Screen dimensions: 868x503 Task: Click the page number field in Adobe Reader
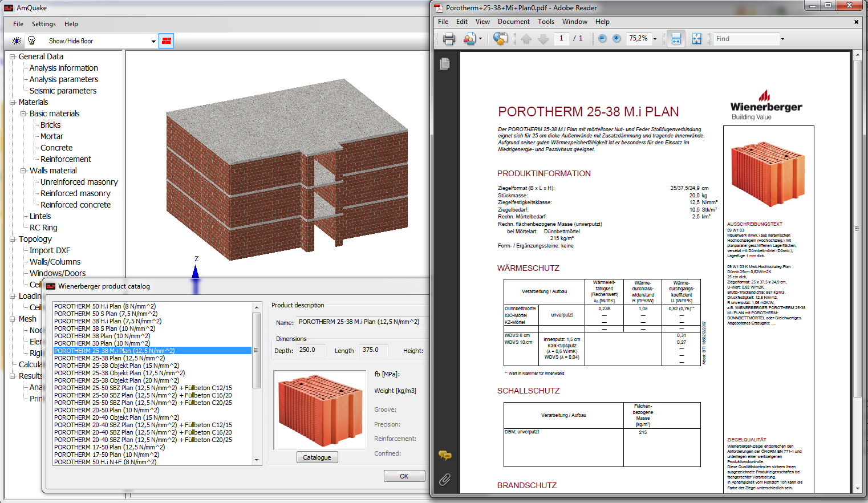[561, 38]
